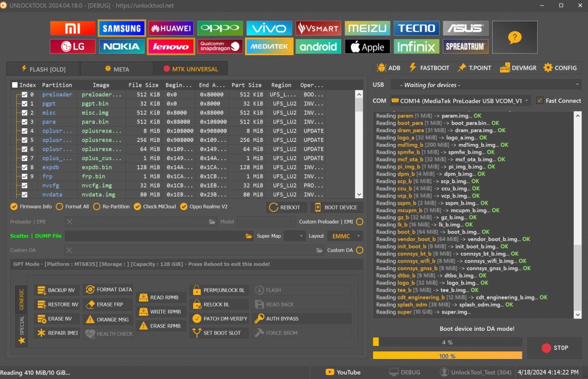Enable the Fast Connect checkbox
The image size is (588, 379).
coord(539,101)
